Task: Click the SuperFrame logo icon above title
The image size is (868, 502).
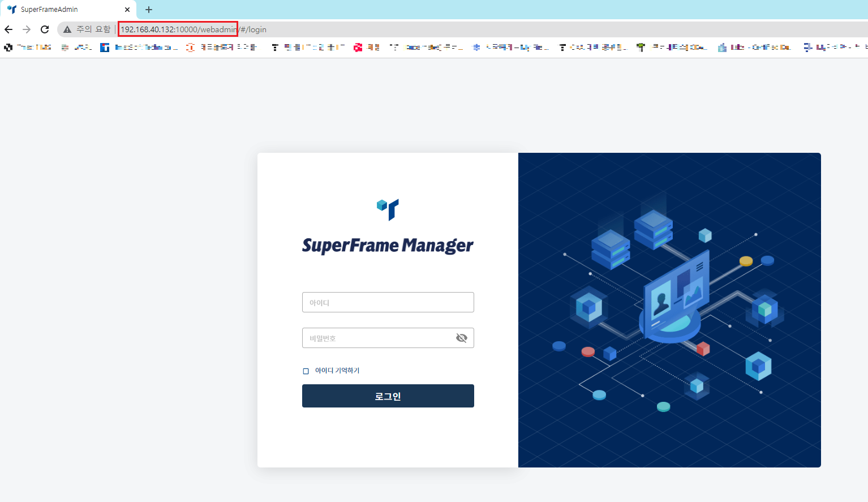Action: [388, 209]
